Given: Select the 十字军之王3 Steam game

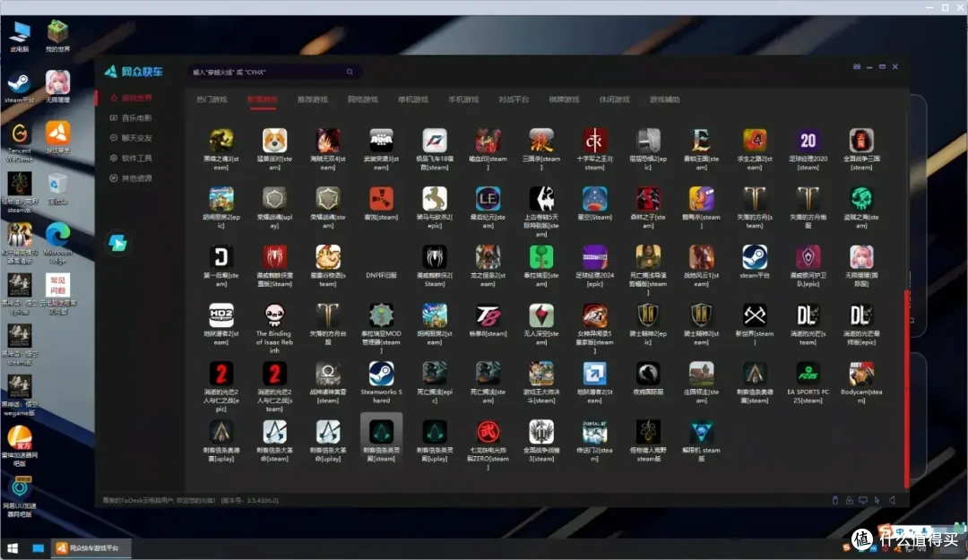Looking at the screenshot, I should 594,141.
